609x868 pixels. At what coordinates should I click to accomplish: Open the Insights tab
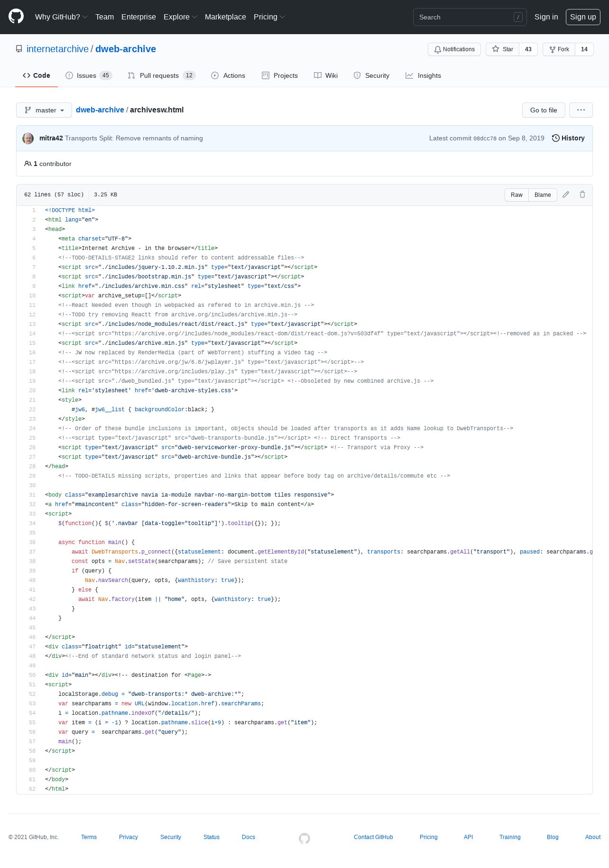(x=423, y=75)
